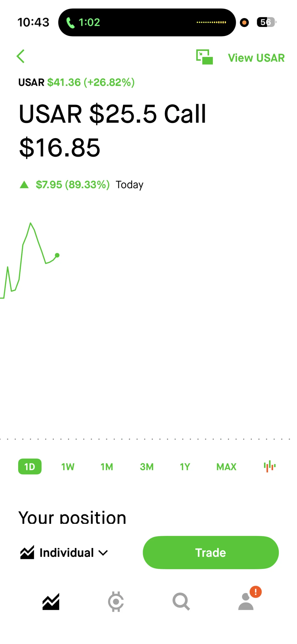Open the investing chart tab icon
The image size is (297, 644).
51,602
